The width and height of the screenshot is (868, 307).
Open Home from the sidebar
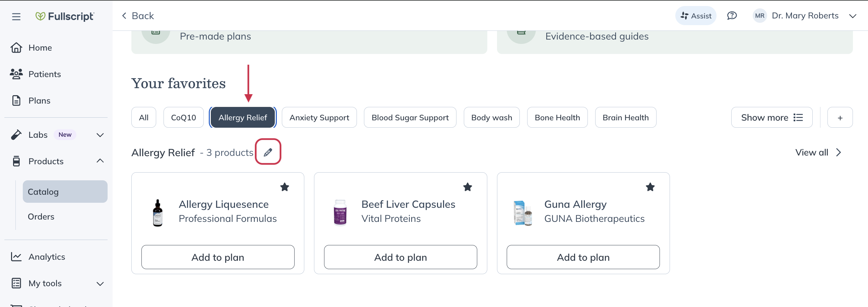click(x=40, y=48)
